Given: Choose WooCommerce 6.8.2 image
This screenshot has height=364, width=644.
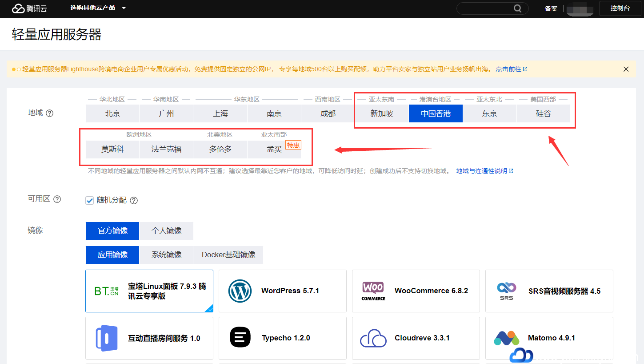Looking at the screenshot, I should click(416, 291).
